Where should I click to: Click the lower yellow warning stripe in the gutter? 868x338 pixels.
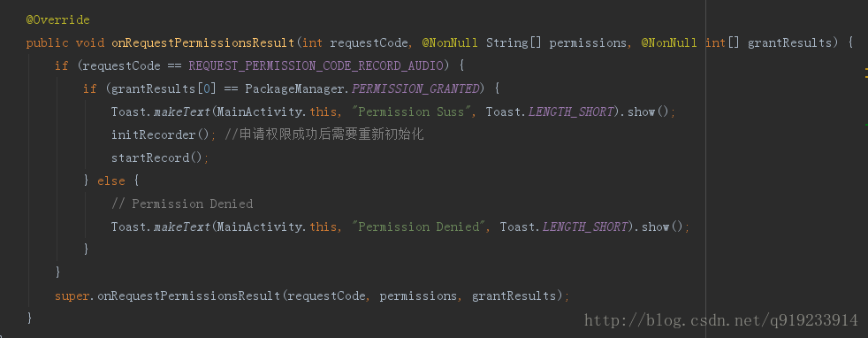866,77
